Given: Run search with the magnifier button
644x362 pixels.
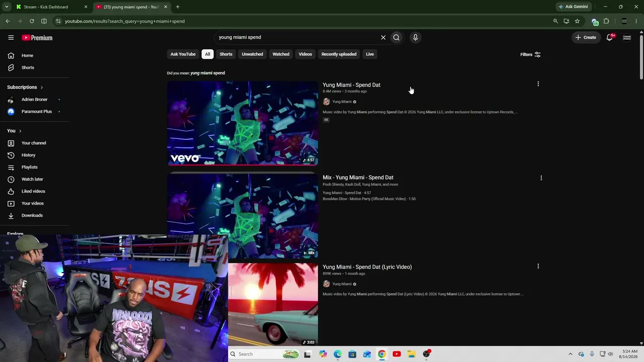Looking at the screenshot, I should [396, 37].
